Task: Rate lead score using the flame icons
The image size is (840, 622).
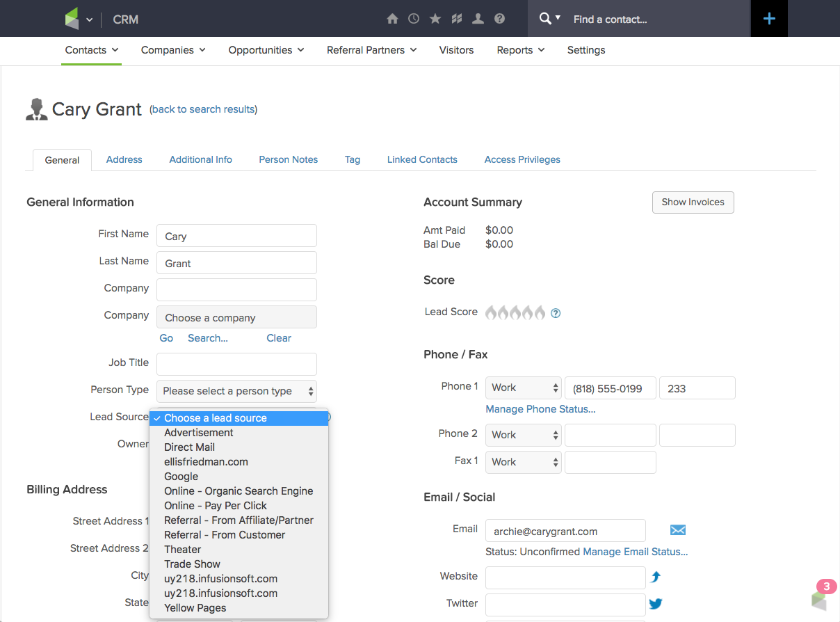Action: click(x=515, y=312)
